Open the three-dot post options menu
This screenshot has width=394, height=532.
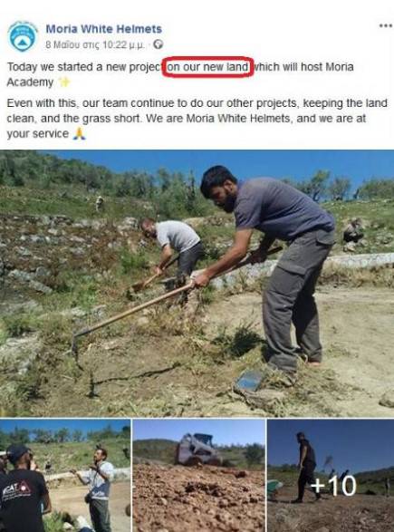pos(386,25)
